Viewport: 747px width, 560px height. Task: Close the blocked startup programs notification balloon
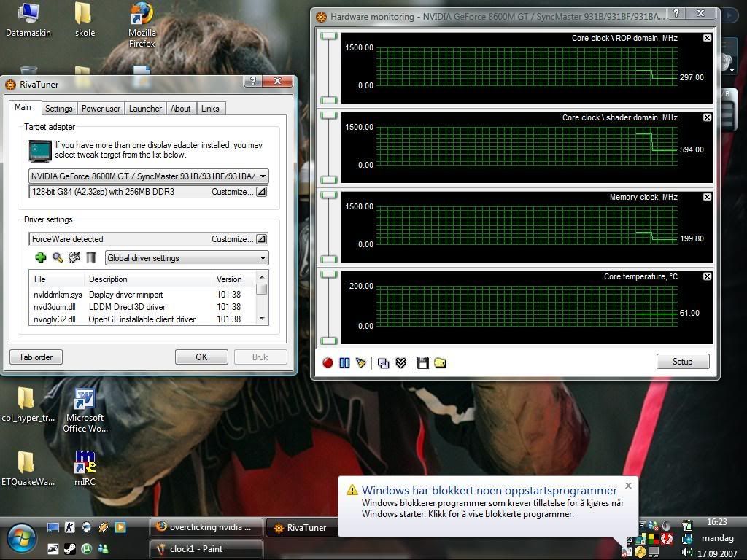point(628,486)
